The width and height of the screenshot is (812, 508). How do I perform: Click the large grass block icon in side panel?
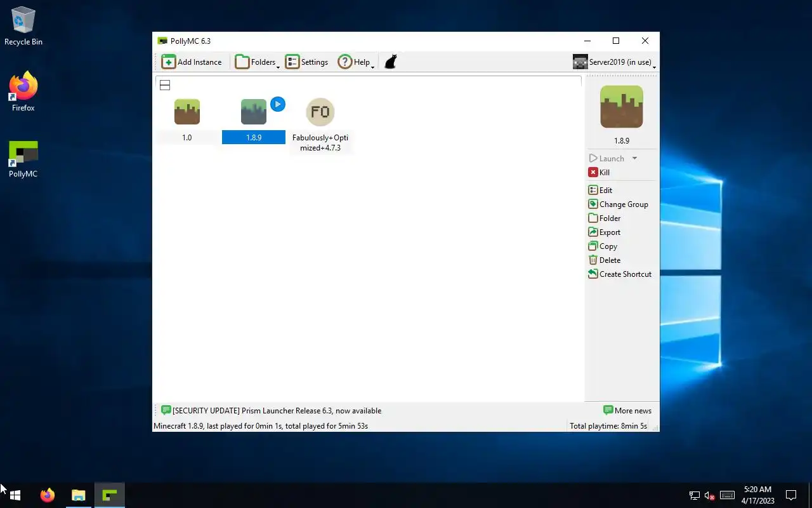click(622, 107)
